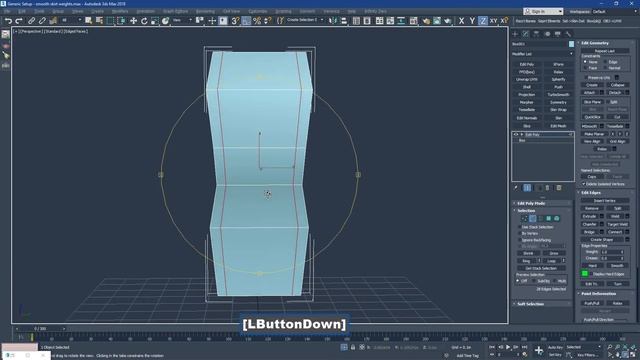
Task: Click the 0 / 100 time slider handle
Action: click(x=40, y=329)
